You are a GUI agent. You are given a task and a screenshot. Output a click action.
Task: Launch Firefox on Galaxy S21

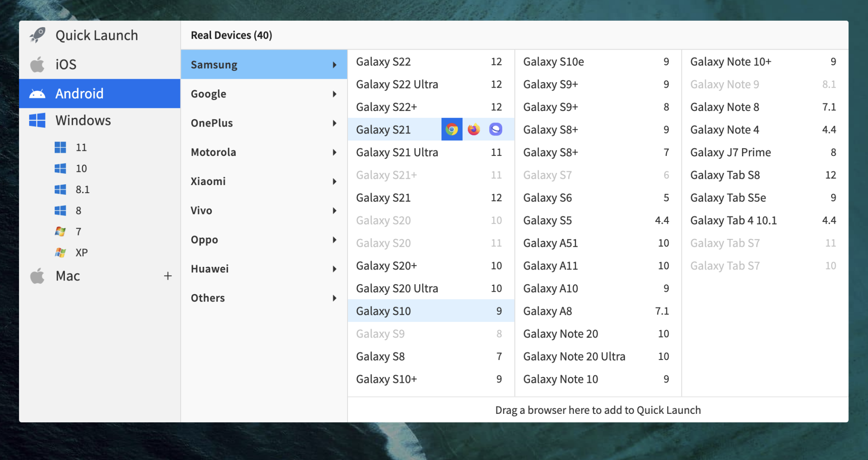click(x=474, y=129)
